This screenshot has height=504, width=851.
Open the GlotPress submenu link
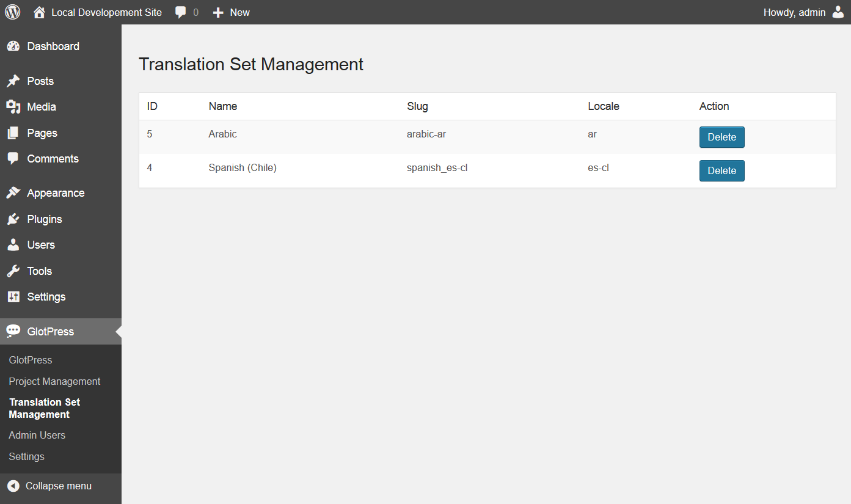point(31,360)
